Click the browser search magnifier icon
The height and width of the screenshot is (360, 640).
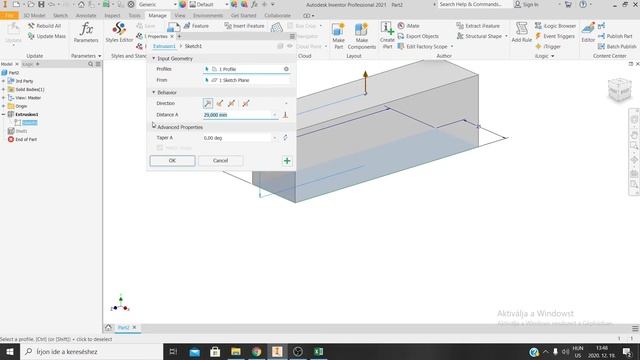point(91,64)
